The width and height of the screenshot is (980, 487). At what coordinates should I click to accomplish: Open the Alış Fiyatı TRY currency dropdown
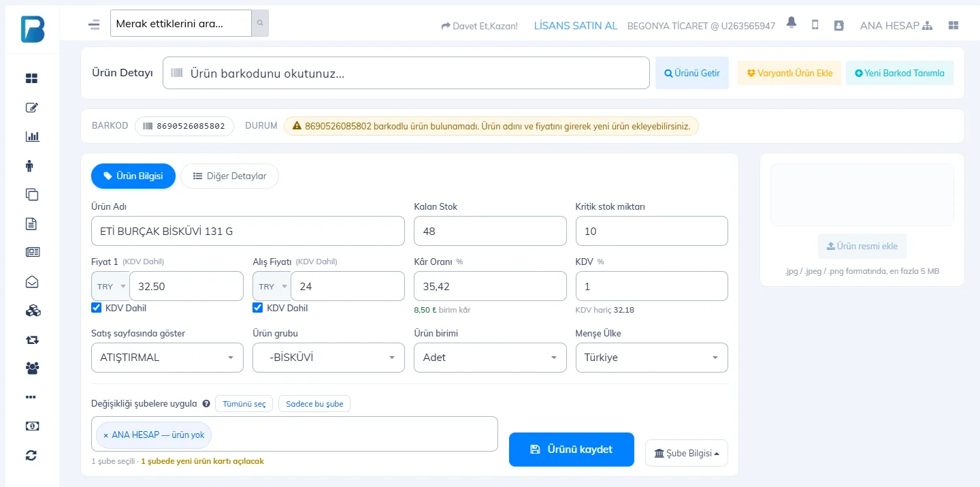coord(272,286)
